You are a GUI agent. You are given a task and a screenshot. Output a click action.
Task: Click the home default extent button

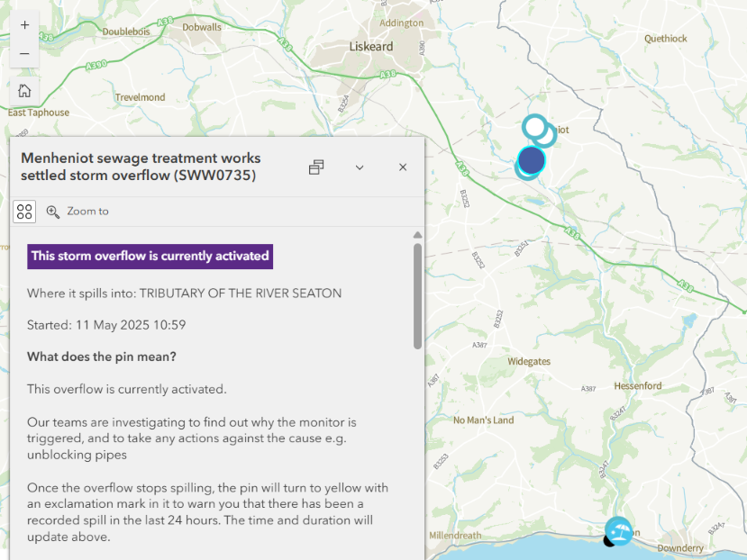click(24, 90)
